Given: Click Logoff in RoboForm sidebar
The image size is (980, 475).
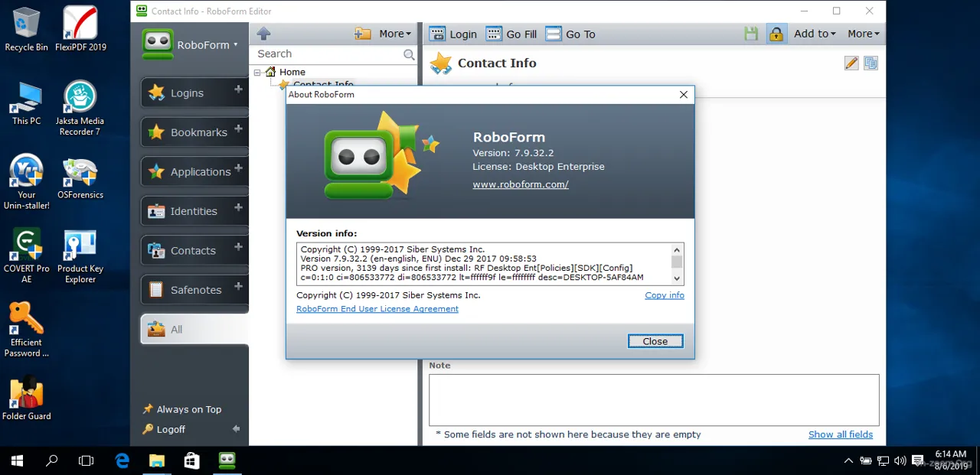Looking at the screenshot, I should pos(164,429).
